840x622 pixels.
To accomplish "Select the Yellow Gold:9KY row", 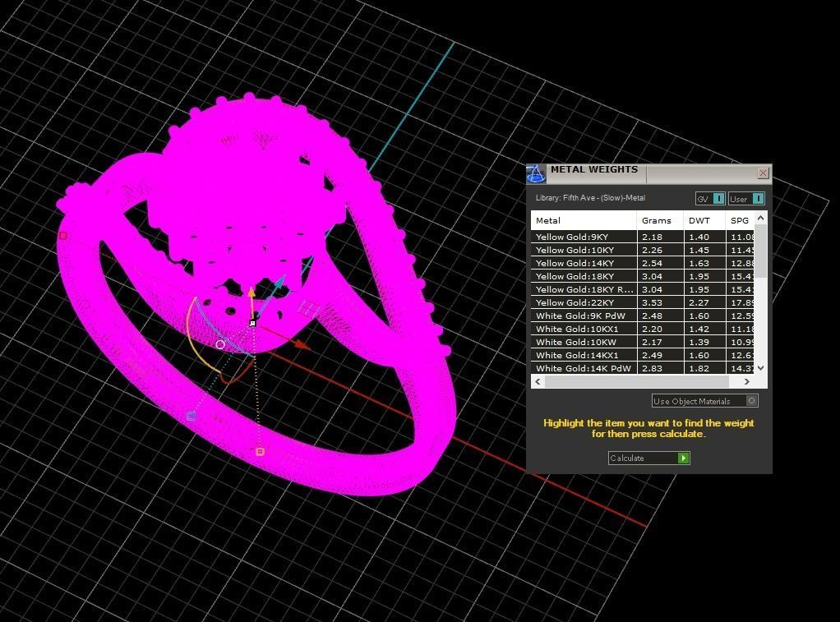I will (x=642, y=237).
